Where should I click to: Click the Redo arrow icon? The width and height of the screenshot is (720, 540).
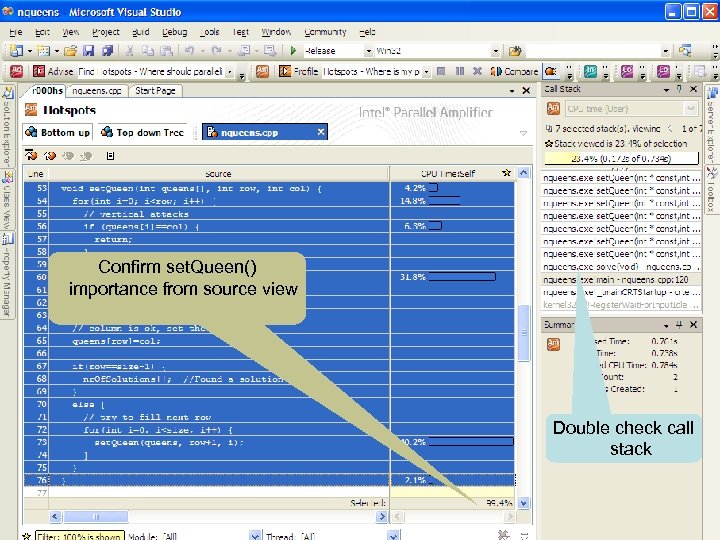(216, 51)
